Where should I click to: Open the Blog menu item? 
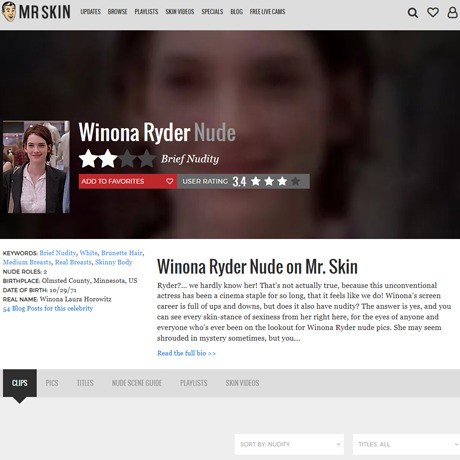(x=236, y=12)
